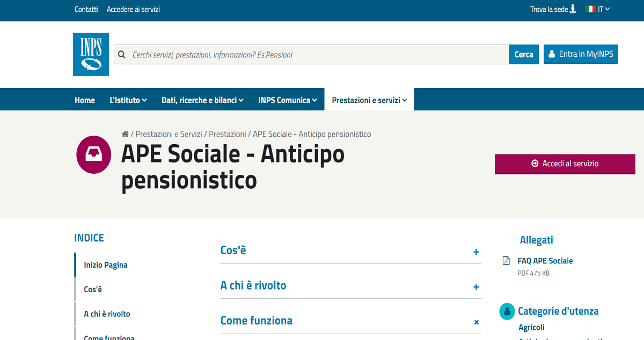
Task: Click APE Sociale - Anticipo pensionistico breadcrumb text
Action: click(312, 134)
